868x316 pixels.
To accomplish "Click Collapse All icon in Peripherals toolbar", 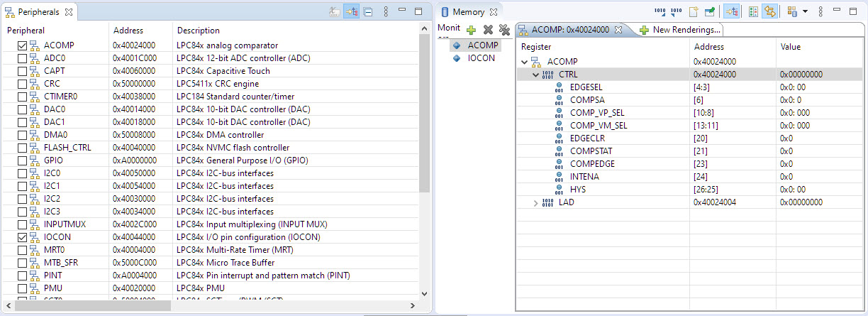I will pyautogui.click(x=368, y=12).
